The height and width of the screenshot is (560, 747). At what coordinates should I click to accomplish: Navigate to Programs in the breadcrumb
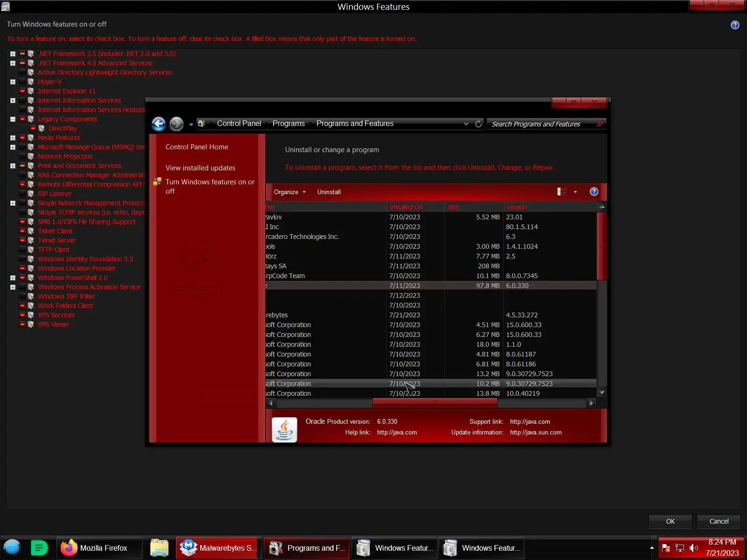(x=289, y=124)
